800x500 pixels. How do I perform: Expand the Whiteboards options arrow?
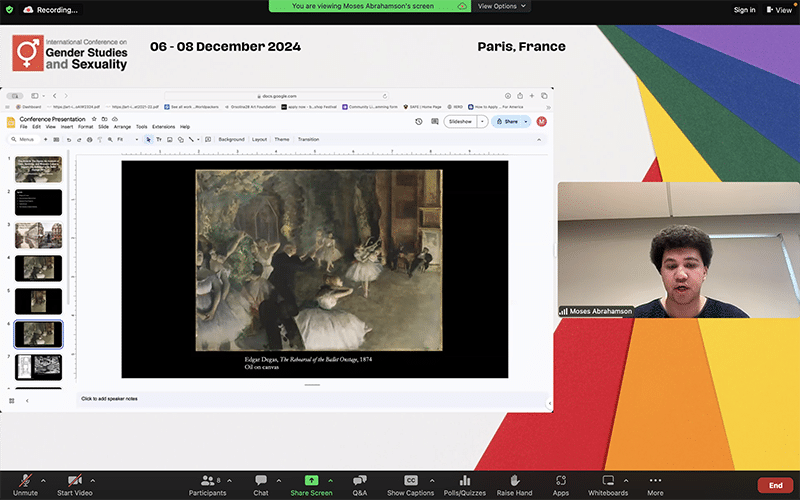626,480
